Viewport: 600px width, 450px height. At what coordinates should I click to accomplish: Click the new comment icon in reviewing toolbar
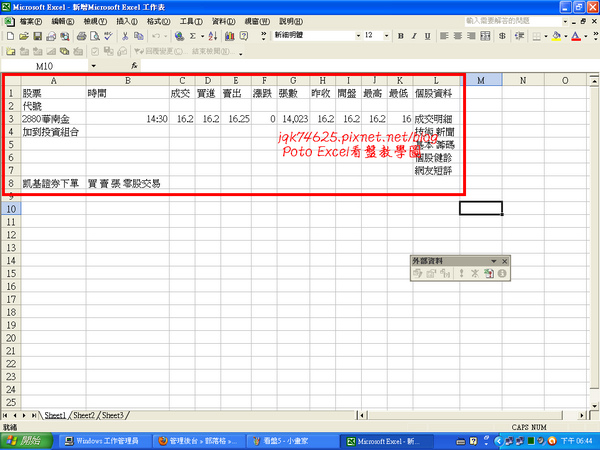pyautogui.click(x=10, y=51)
